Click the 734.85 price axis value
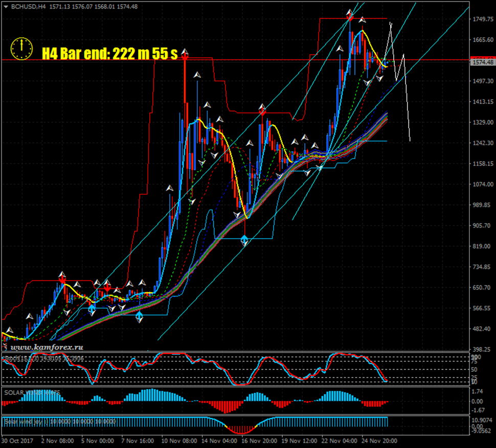 [x=482, y=267]
